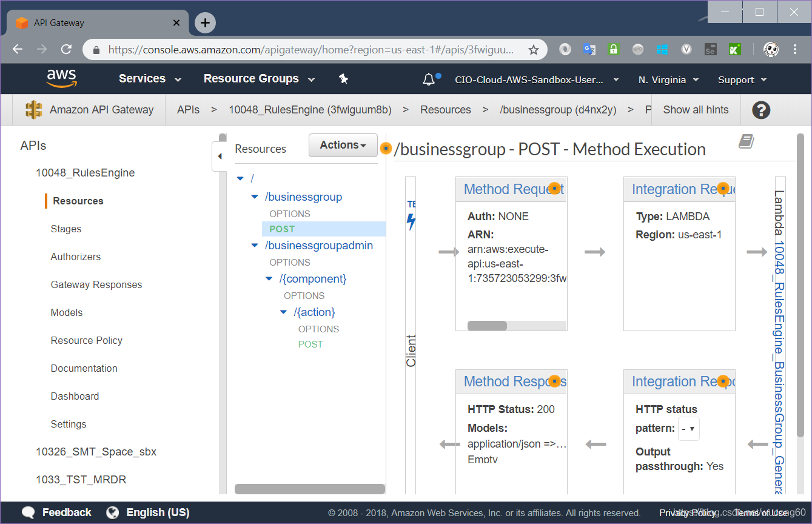Open the 10326_SMT_Space_sbx API
Viewport: 812px width, 524px height.
[x=96, y=452]
